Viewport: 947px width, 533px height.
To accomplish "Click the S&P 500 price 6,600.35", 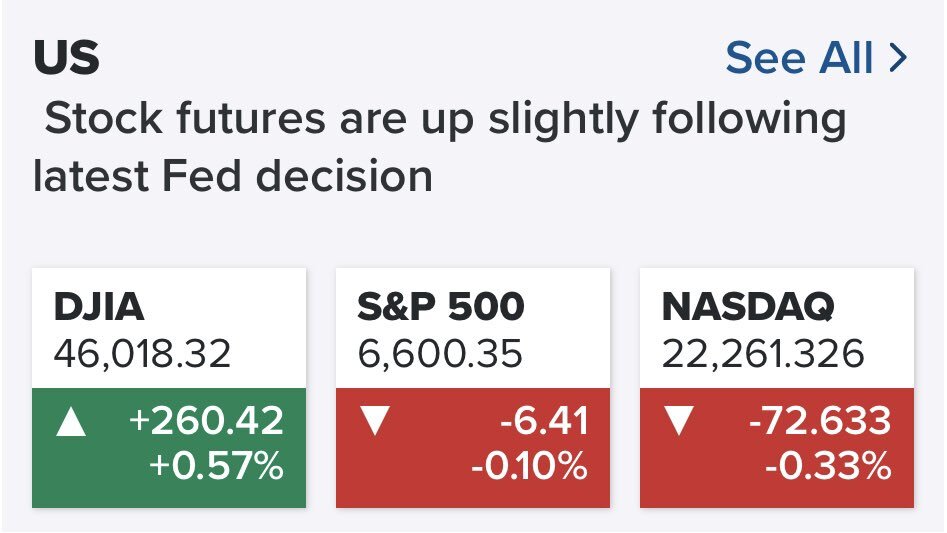I will click(440, 353).
